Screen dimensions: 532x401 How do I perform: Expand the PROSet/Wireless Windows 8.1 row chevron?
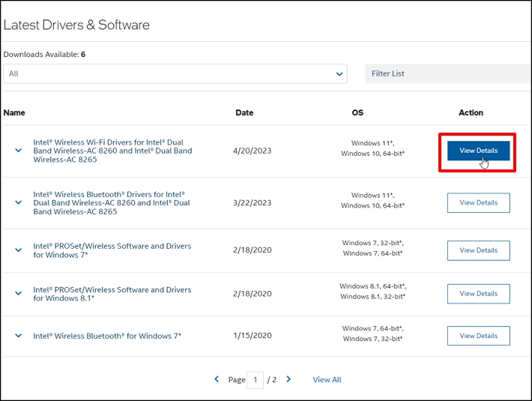pos(18,293)
